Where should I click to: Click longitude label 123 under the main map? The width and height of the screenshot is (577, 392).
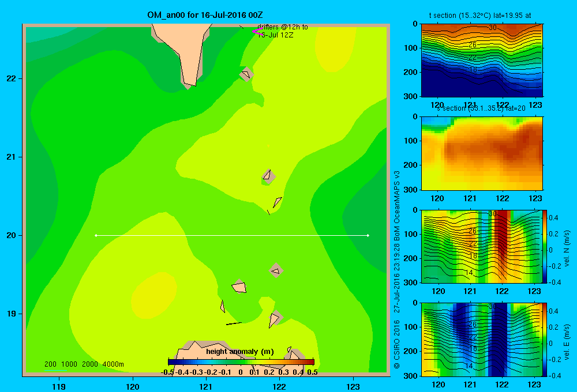pyautogui.click(x=353, y=387)
